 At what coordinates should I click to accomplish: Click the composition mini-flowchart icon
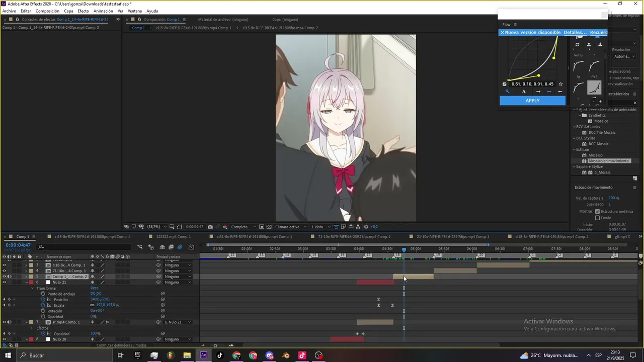point(139,247)
